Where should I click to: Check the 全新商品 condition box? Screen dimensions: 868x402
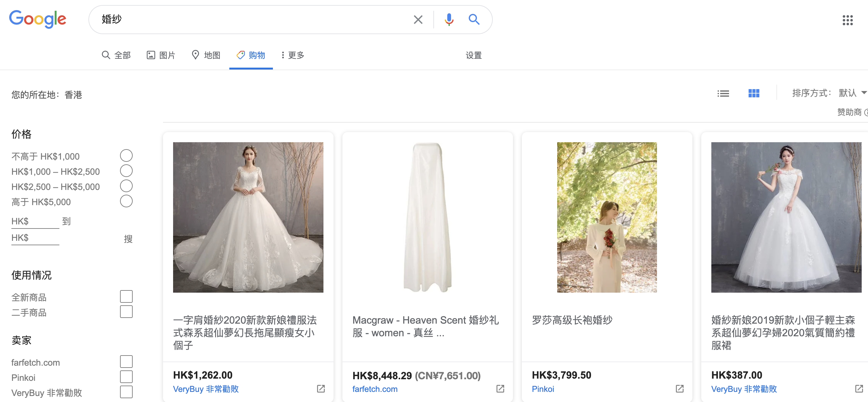[x=126, y=296]
